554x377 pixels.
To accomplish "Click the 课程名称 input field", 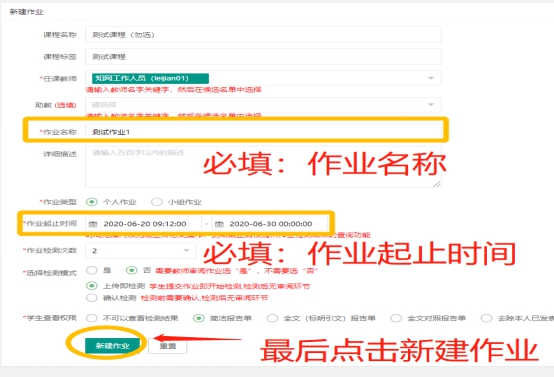I will [x=263, y=35].
